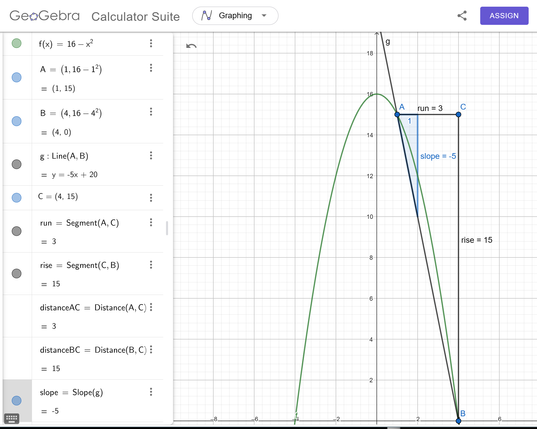Click the Calculator Suite title
Image resolution: width=537 pixels, height=429 pixels.
136,16
